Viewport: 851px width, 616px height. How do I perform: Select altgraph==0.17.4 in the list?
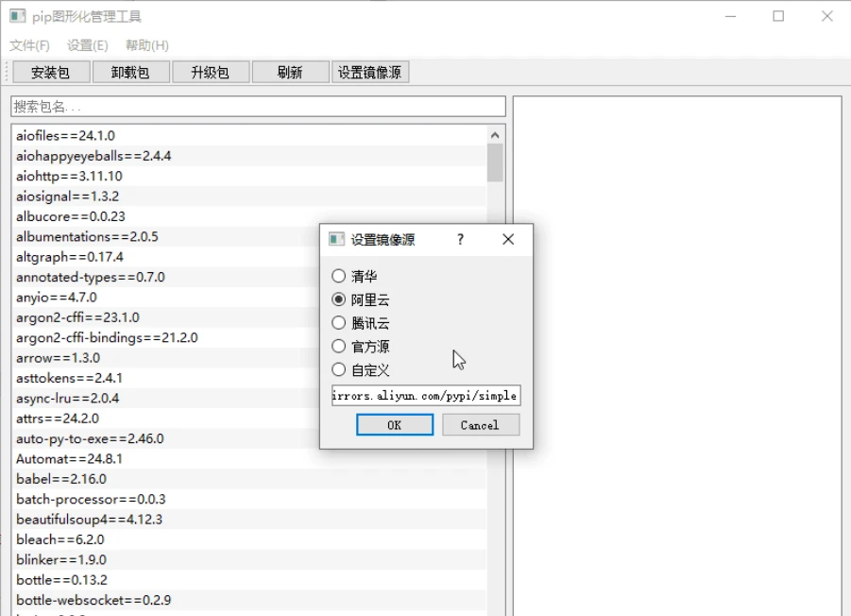point(165,257)
